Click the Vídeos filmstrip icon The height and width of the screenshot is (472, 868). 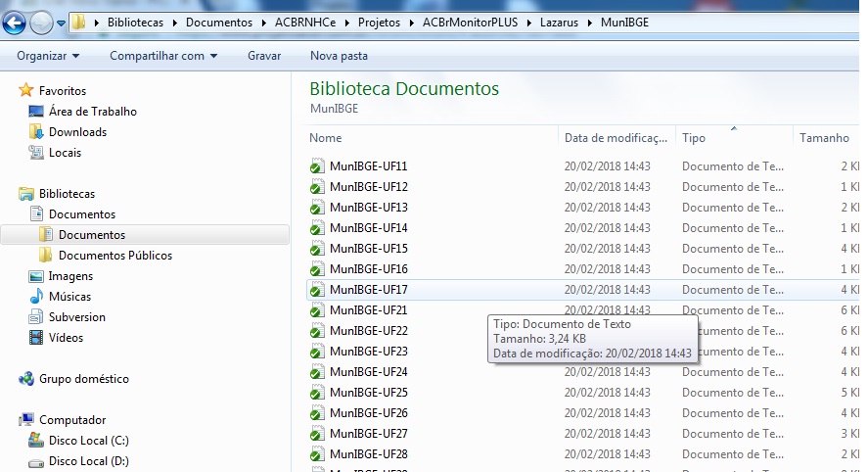pyautogui.click(x=36, y=338)
